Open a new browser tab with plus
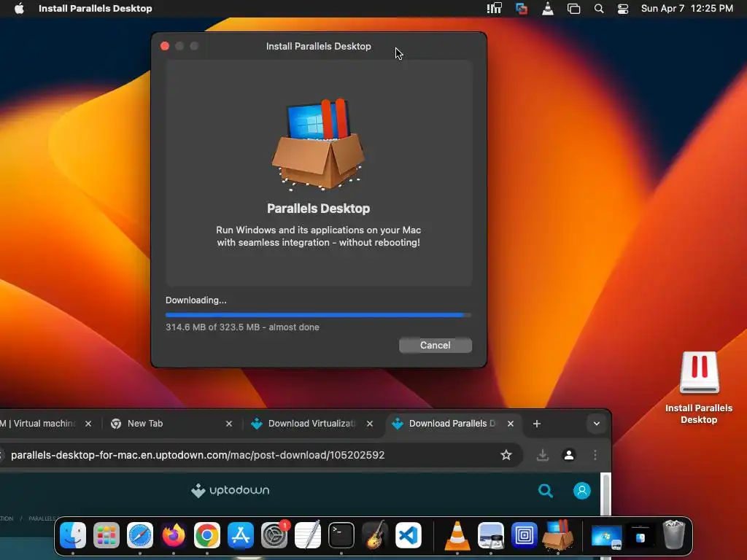Image resolution: width=747 pixels, height=560 pixels. coord(536,424)
